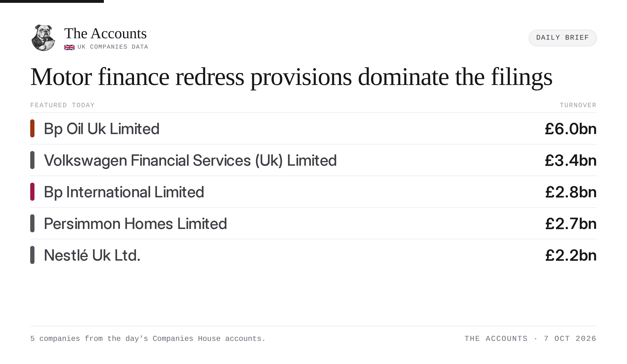Screen dimensions: 627x364
Task: Click the Turnover column header
Action: 578,105
